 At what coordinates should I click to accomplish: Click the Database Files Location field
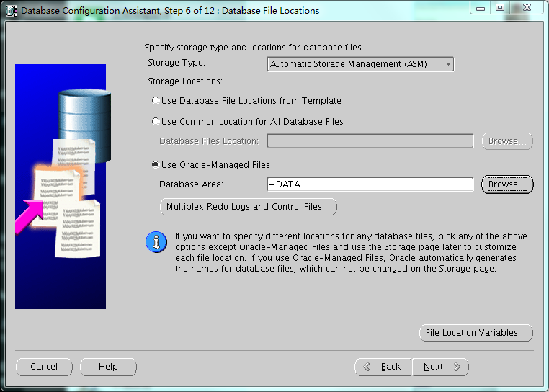[370, 141]
